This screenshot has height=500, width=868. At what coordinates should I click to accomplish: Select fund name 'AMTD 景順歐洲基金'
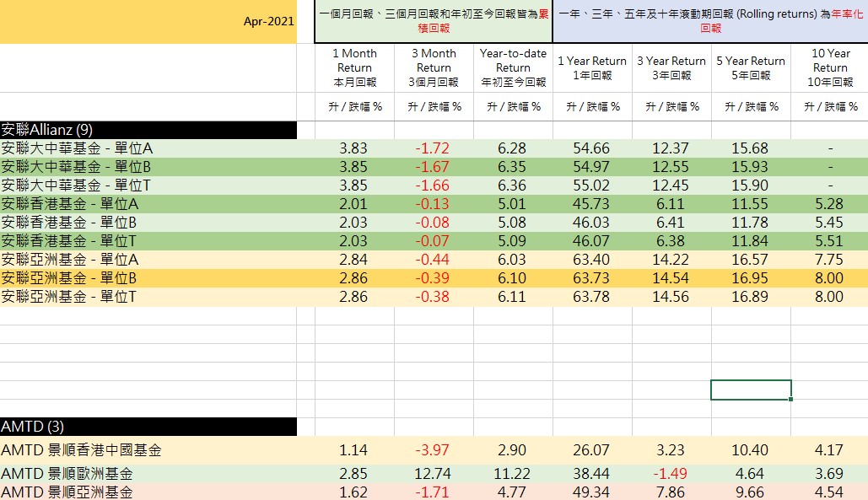coord(67,474)
